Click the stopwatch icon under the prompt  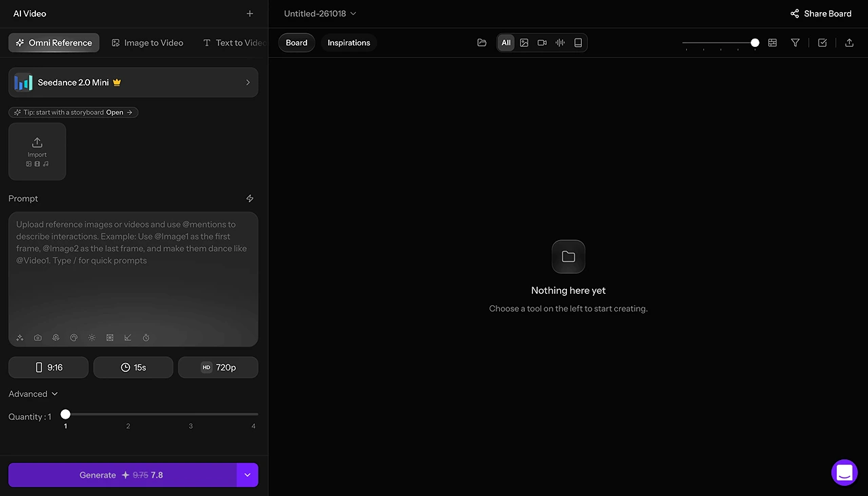[146, 338]
